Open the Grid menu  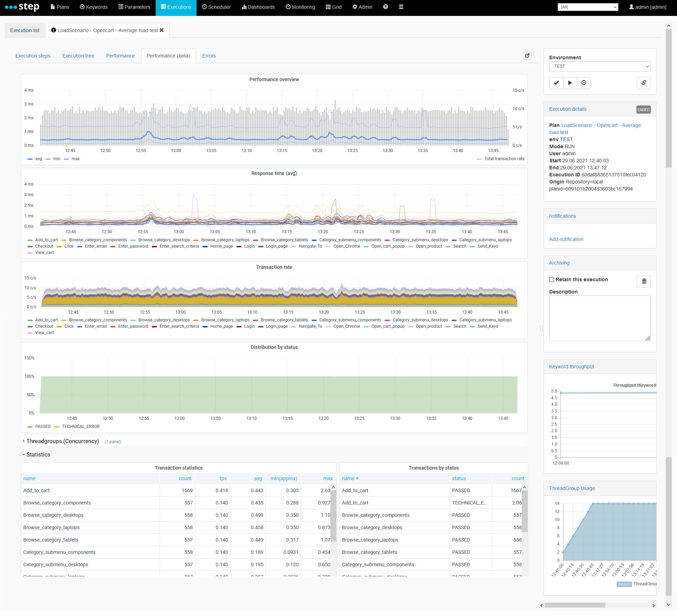334,7
